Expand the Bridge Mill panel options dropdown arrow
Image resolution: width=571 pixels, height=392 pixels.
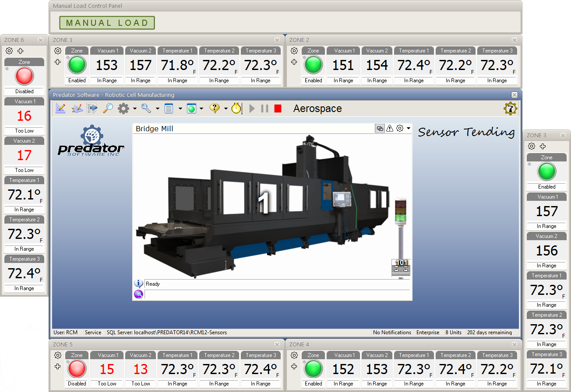(408, 128)
